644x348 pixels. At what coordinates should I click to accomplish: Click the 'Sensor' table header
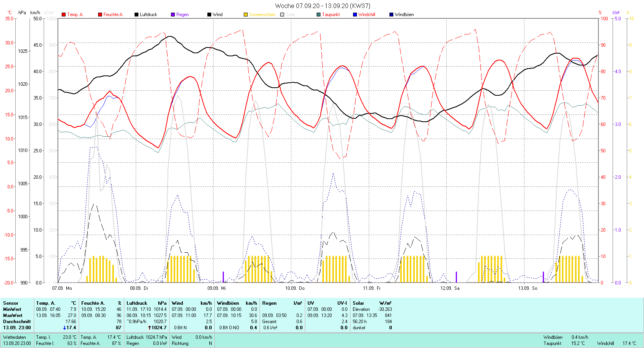click(x=11, y=303)
